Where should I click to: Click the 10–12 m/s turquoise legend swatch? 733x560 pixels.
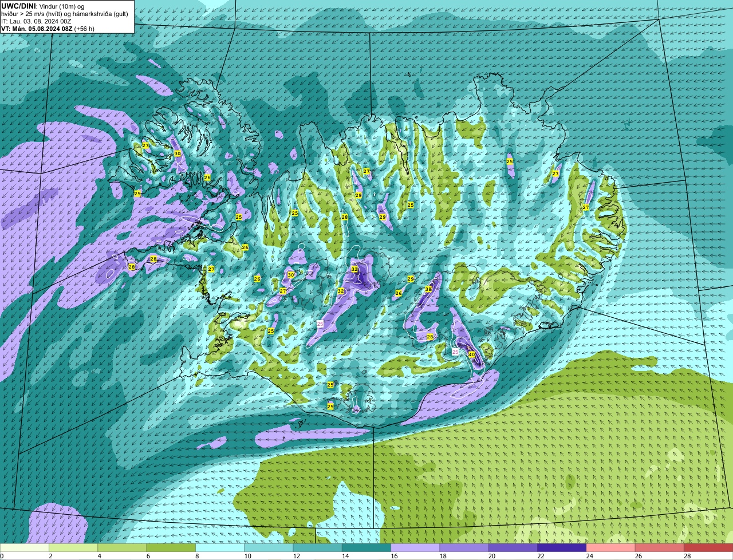(269, 547)
